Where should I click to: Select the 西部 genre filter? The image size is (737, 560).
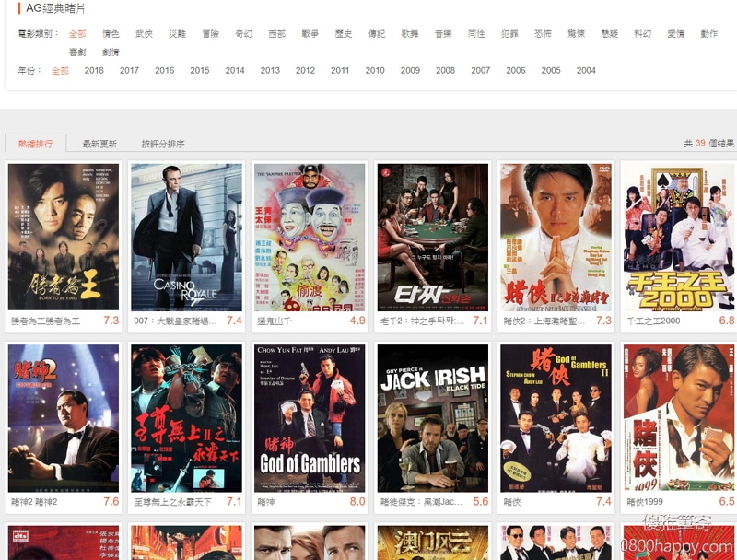pos(277,34)
